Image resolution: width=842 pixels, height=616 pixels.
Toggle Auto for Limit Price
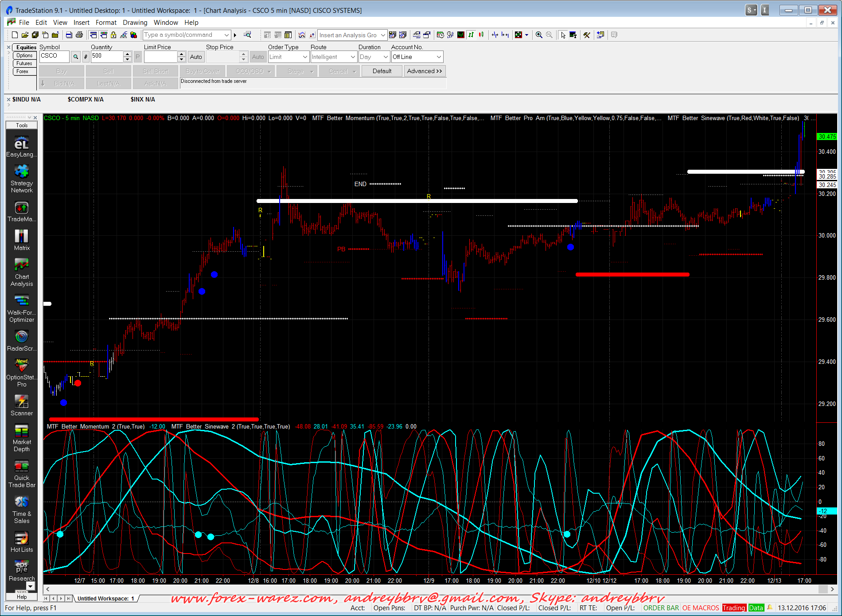[195, 57]
